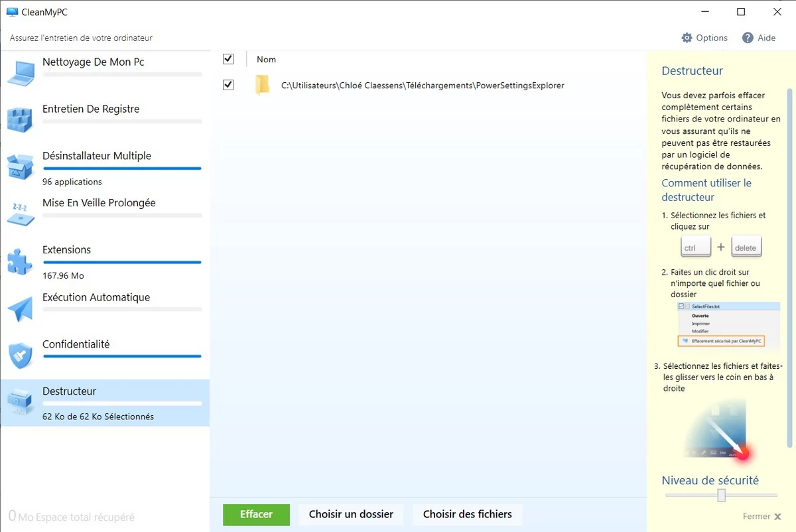Viewport: 796px width, 532px height.
Task: Click Choisir des fichiers button
Action: pos(467,515)
